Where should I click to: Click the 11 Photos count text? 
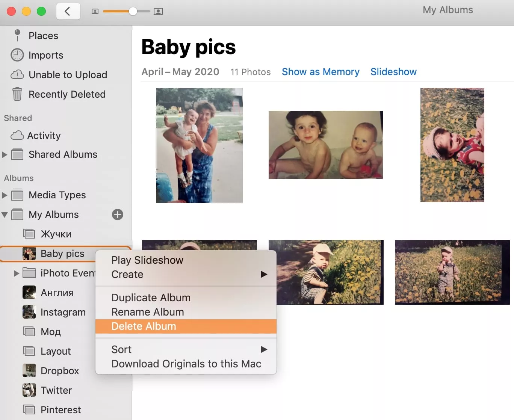250,72
